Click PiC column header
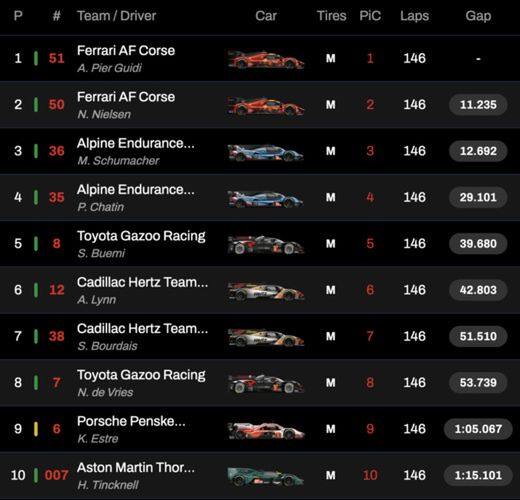Viewport: 520px width, 500px height. (370, 16)
